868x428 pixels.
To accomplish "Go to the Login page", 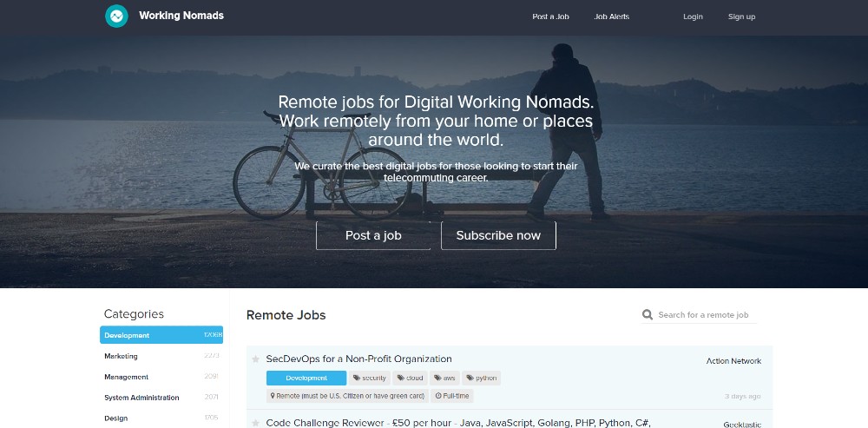I will pos(693,16).
